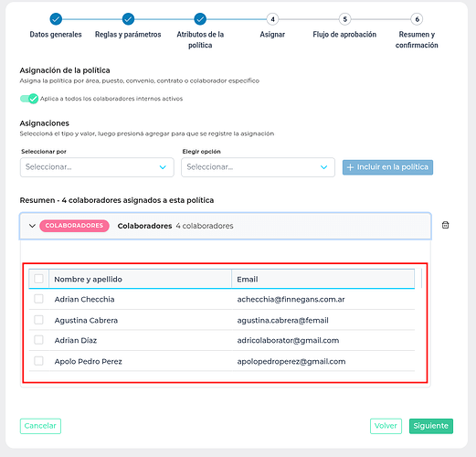Check the select-all checkbox in table header

click(38, 279)
